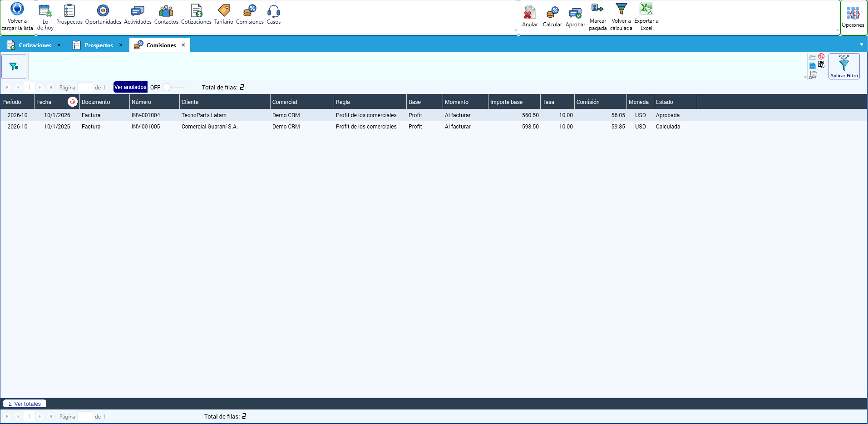Click the top Página number input field

pyautogui.click(x=85, y=87)
